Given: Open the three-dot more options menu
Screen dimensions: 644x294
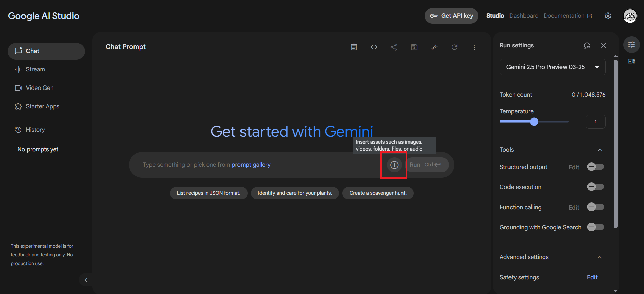Looking at the screenshot, I should coord(474,47).
